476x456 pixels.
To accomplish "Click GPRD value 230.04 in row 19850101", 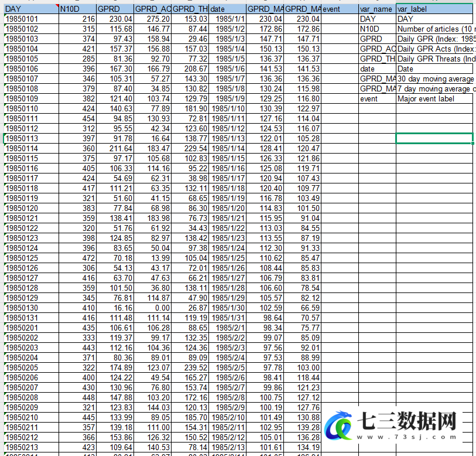I will tap(115, 19).
